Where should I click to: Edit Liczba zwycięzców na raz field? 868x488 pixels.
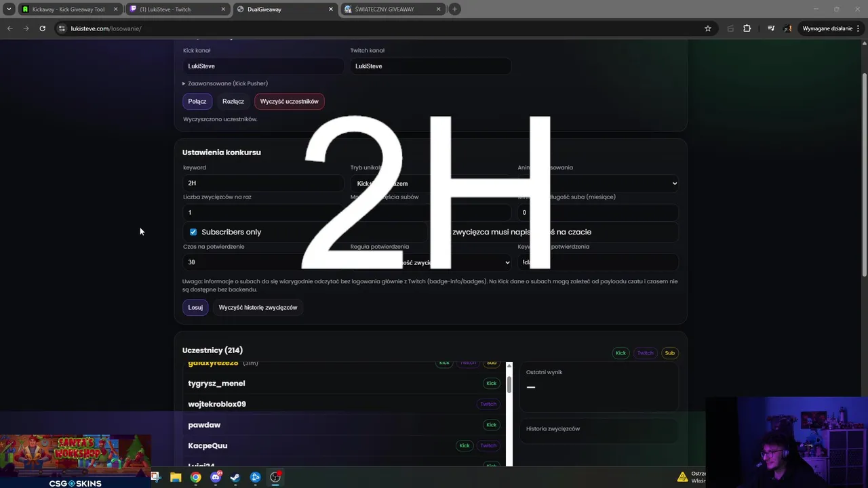(262, 212)
